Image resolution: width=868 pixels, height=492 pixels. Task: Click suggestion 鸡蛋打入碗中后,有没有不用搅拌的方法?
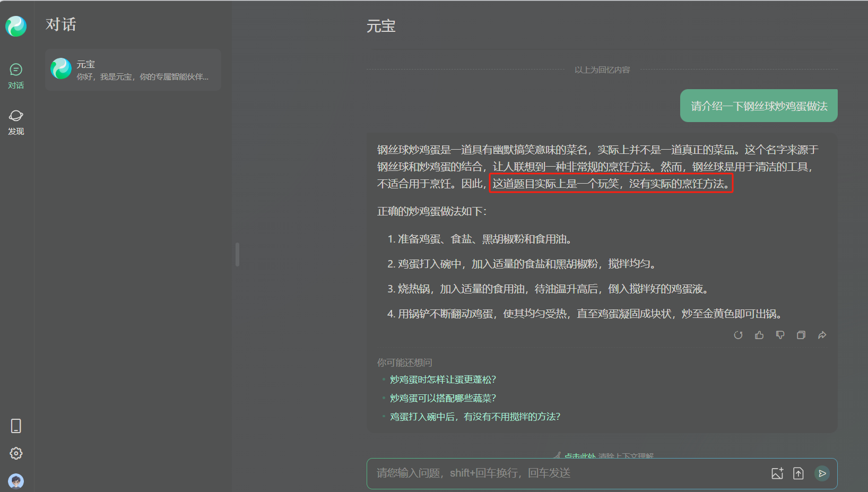click(x=475, y=417)
